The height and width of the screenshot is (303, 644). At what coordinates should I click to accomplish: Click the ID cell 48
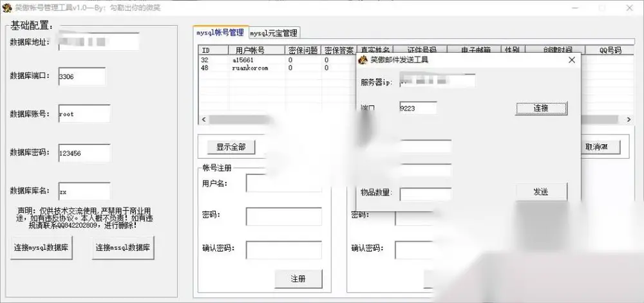(205, 68)
